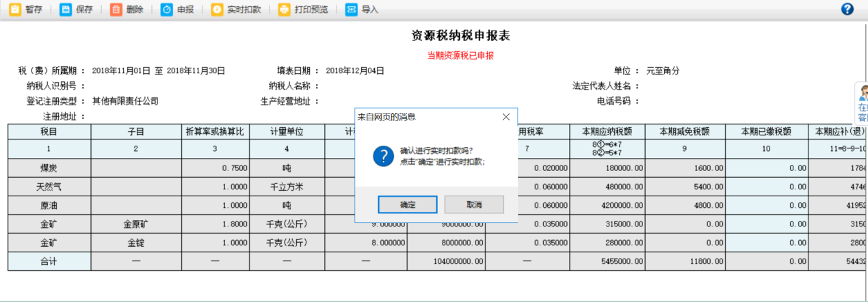Cancel the dialog with the 取消 button
Viewport: 868px width, 305px height.
coord(474,204)
